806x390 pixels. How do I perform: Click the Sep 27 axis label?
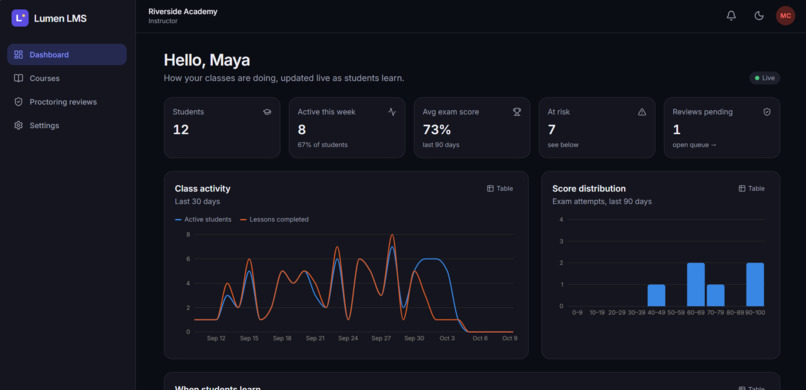[381, 339]
